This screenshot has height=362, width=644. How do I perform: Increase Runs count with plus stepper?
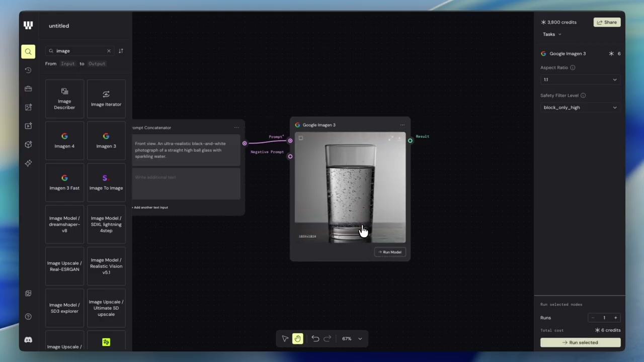[615, 318]
